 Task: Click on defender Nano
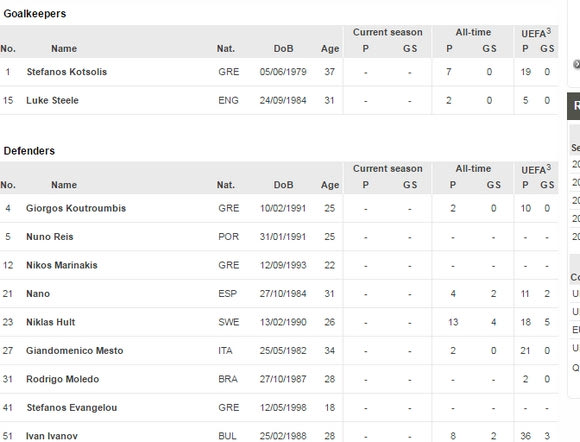coord(38,294)
